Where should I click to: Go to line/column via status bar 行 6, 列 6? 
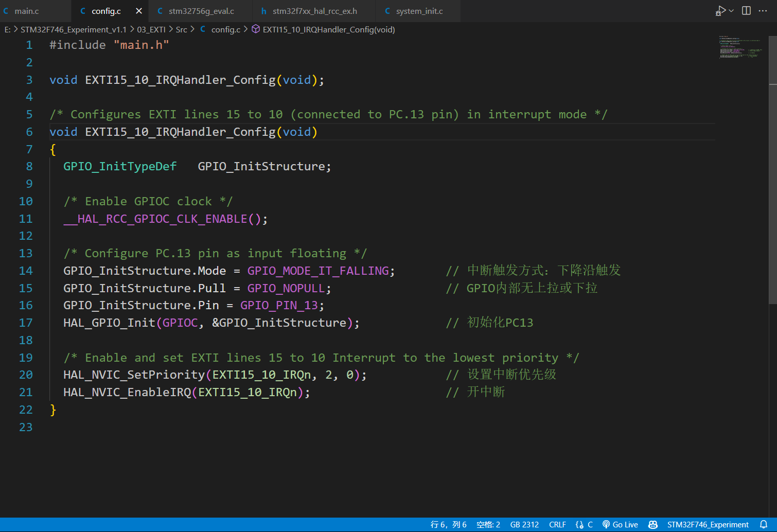tap(448, 525)
